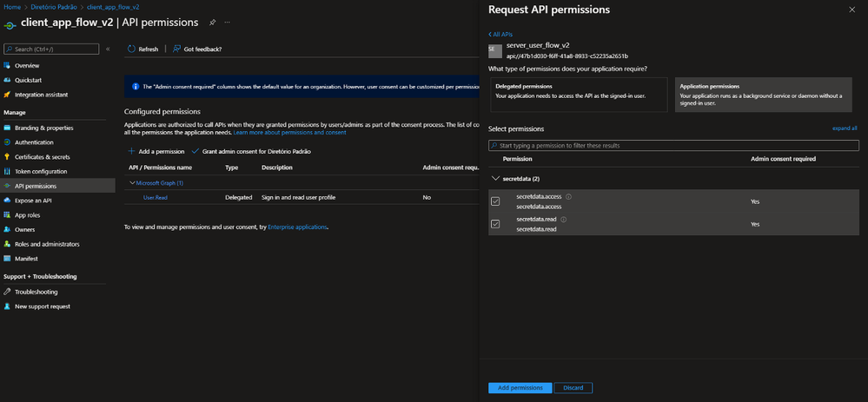Uncheck the secretdata.read permission checkbox
This screenshot has height=402, width=868.
click(495, 224)
